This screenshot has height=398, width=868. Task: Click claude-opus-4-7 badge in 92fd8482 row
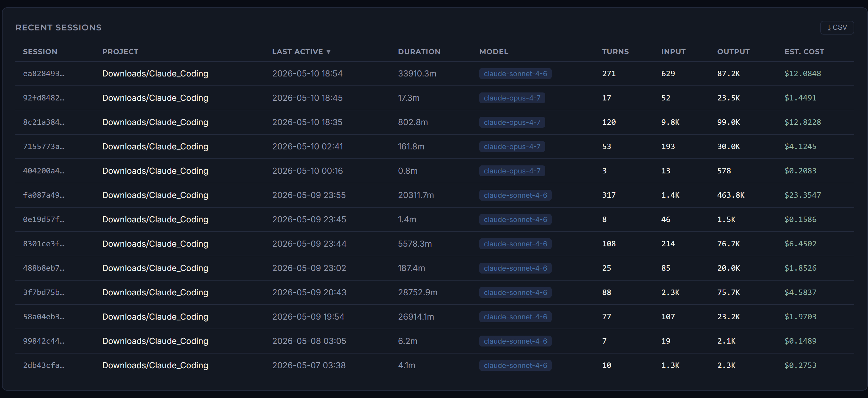[512, 98]
